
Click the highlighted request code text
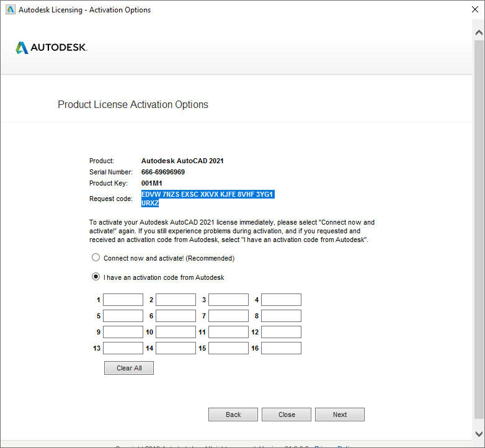208,199
